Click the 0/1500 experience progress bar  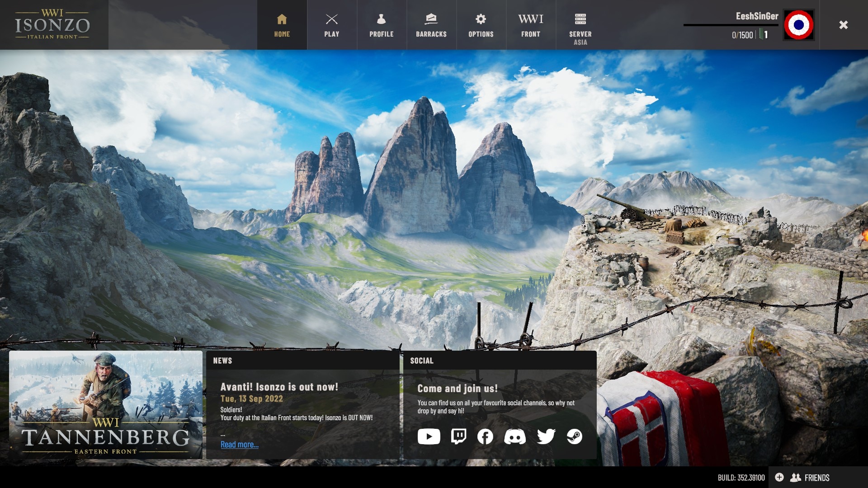click(731, 25)
